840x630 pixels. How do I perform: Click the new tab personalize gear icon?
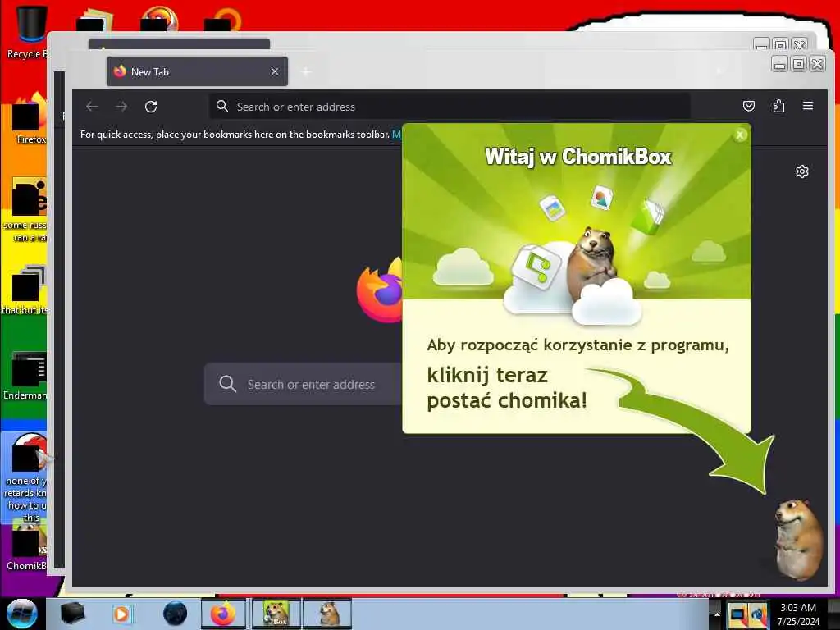802,171
